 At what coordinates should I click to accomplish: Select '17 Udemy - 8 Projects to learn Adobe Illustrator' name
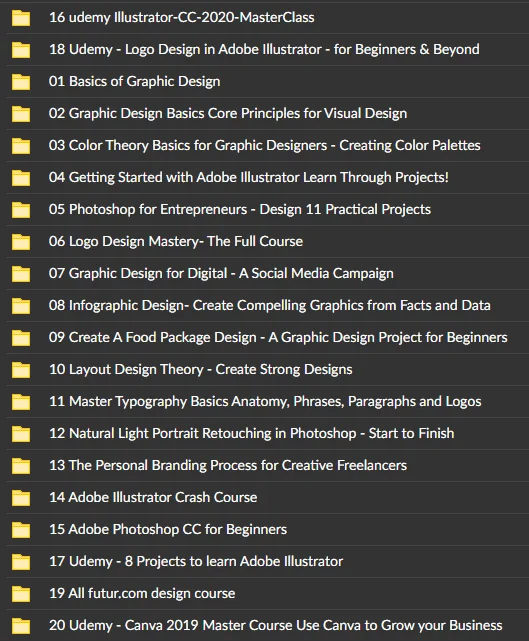click(x=196, y=561)
